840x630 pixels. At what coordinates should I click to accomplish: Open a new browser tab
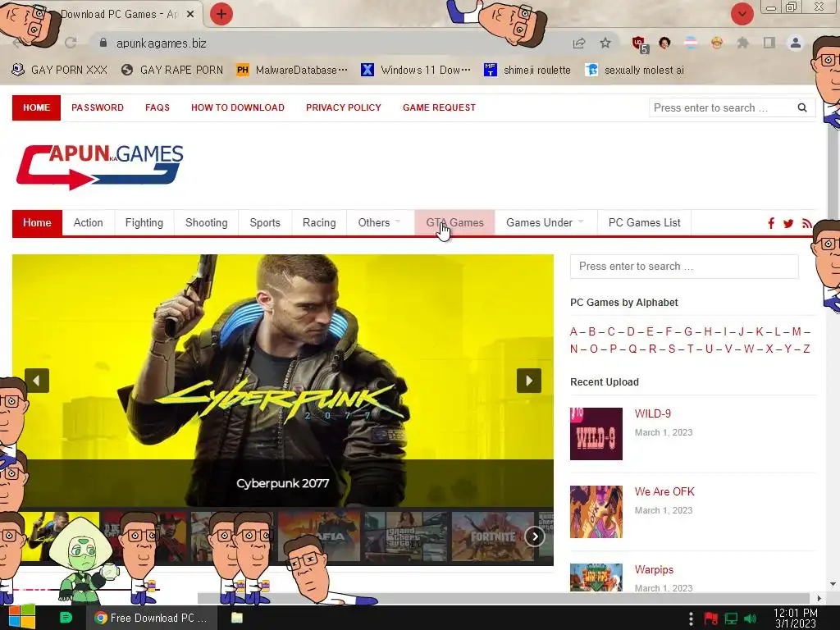221,14
